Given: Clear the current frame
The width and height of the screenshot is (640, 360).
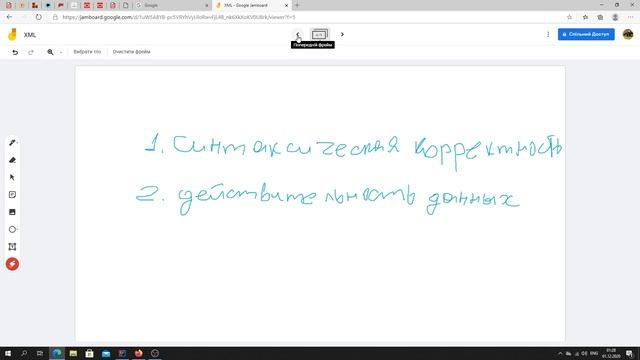Looking at the screenshot, I should click(x=131, y=52).
